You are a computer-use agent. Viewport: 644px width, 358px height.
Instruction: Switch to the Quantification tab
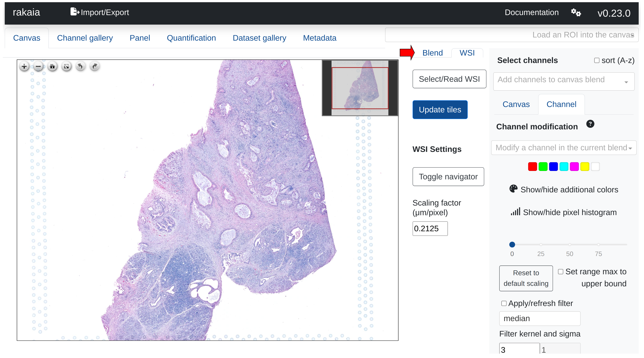pyautogui.click(x=191, y=38)
